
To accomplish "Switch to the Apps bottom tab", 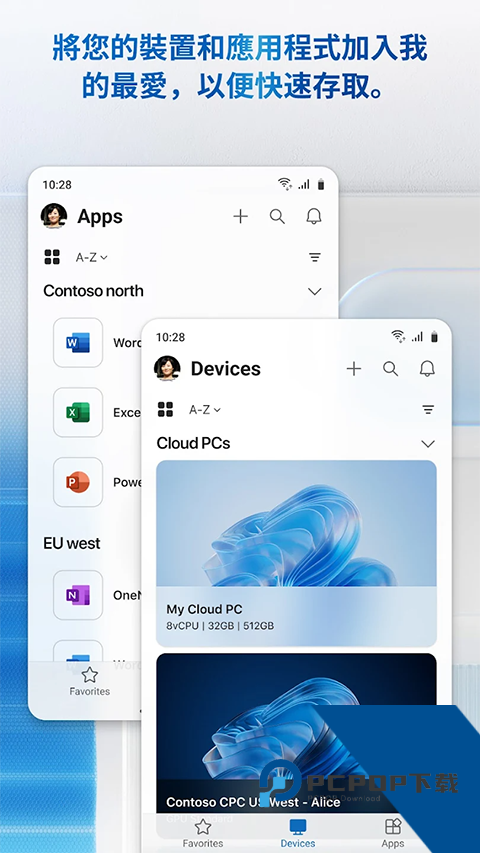I will tap(392, 834).
